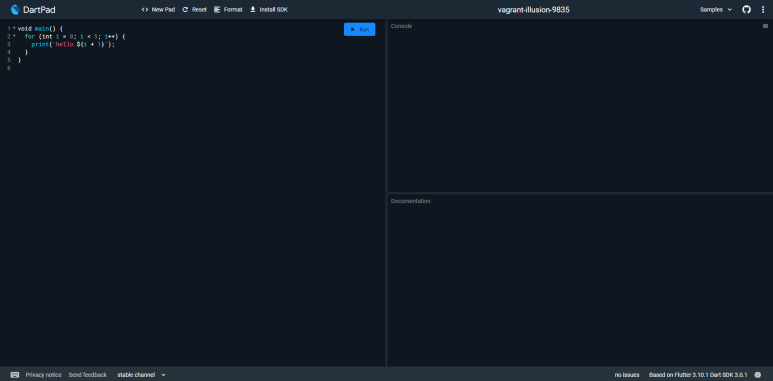Create a New Pad

[x=158, y=9]
